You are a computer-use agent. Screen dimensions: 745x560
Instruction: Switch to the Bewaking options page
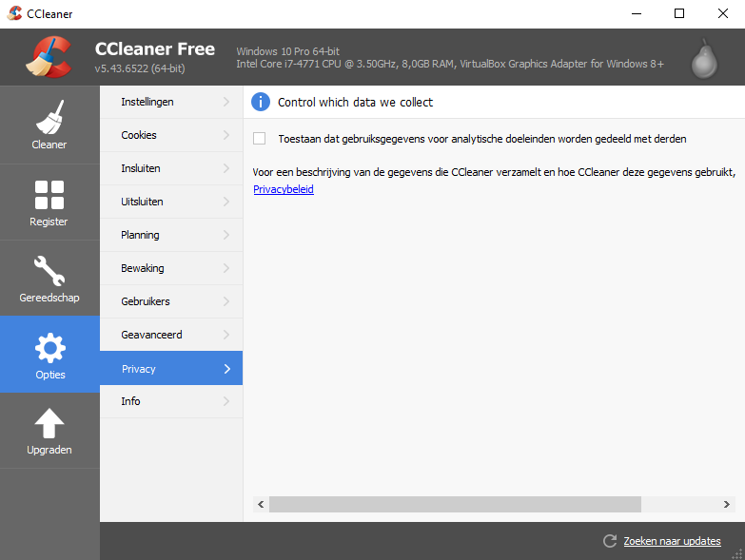pyautogui.click(x=143, y=268)
